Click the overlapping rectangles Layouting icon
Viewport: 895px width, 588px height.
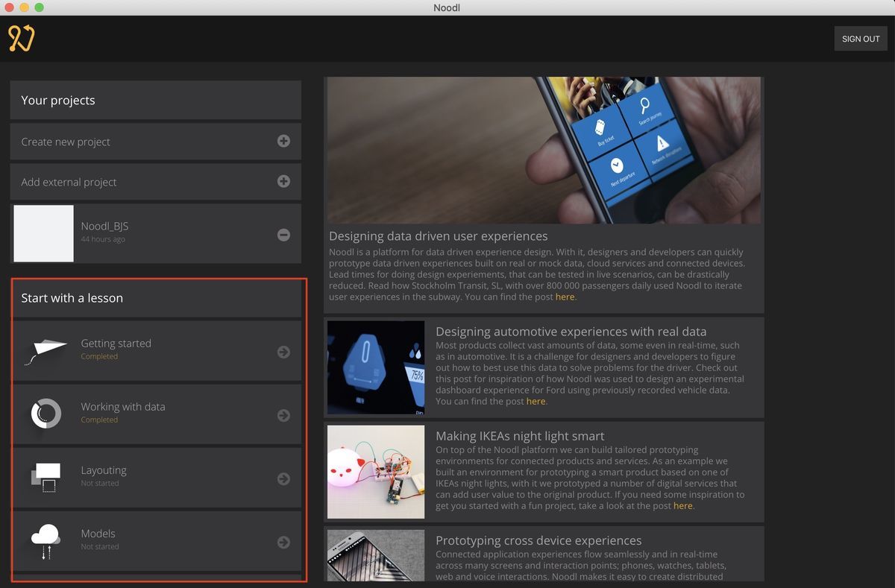click(45, 478)
